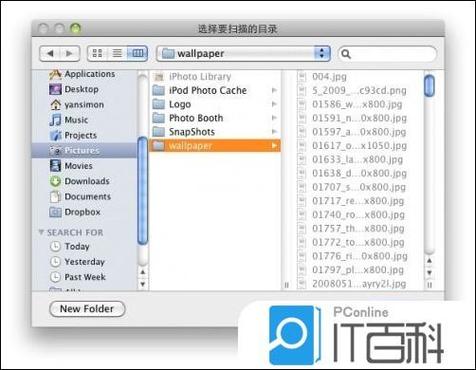Viewport: 476px width, 370px height.
Task: Click the Past Week clock icon
Action: tap(55, 277)
